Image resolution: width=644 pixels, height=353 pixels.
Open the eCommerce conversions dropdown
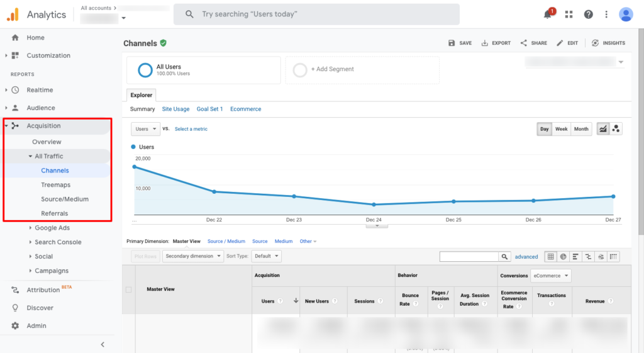pyautogui.click(x=550, y=276)
